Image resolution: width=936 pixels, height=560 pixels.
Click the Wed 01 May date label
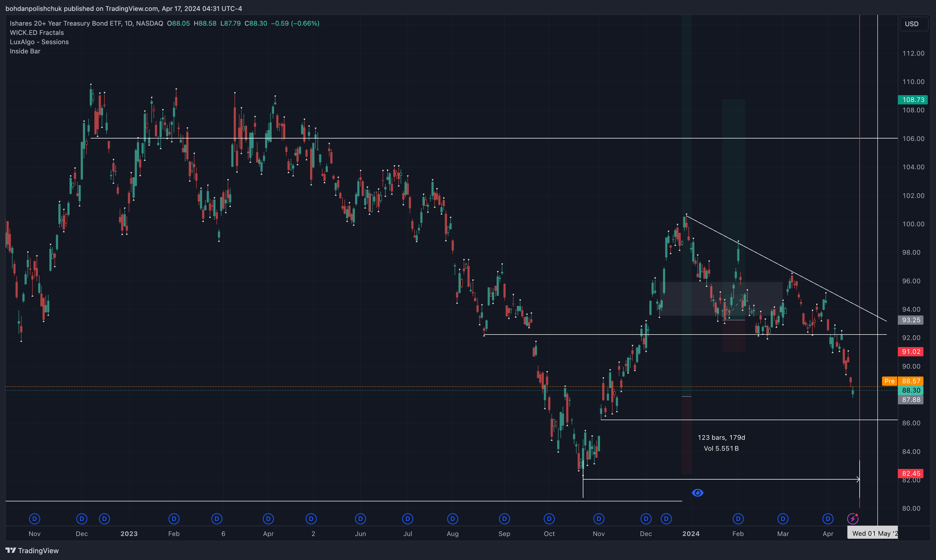872,533
